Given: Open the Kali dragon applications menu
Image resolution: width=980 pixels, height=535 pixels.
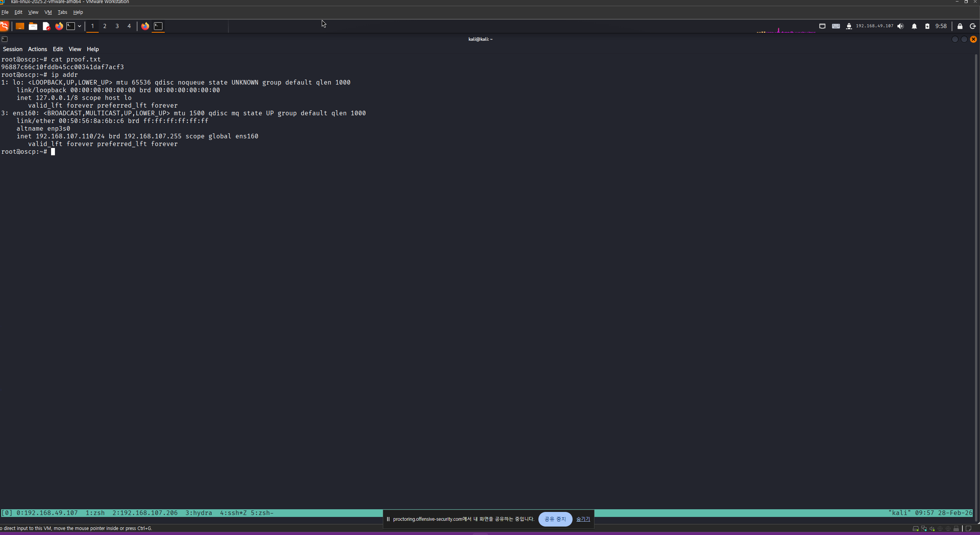Looking at the screenshot, I should point(4,26).
